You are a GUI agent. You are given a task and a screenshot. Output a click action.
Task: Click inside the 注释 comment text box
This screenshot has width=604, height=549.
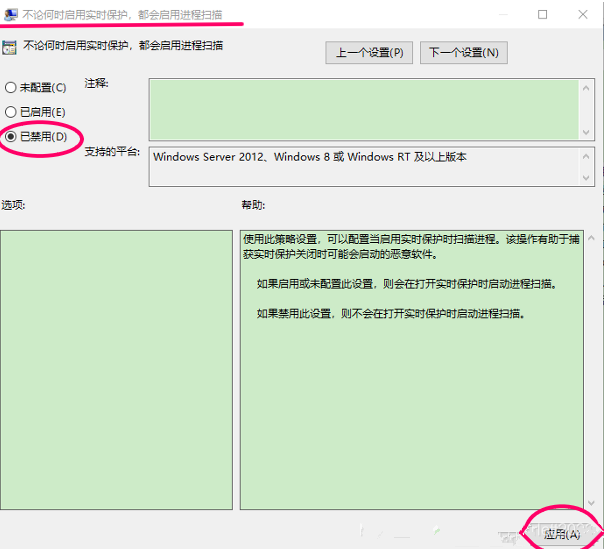[x=364, y=109]
